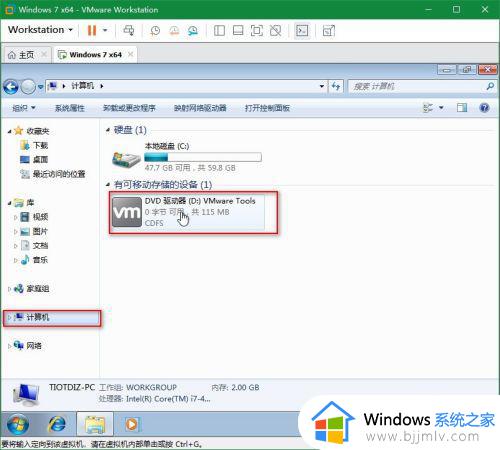Expand the 家庭组 node
Screen dimensions: 500x450
[9, 289]
